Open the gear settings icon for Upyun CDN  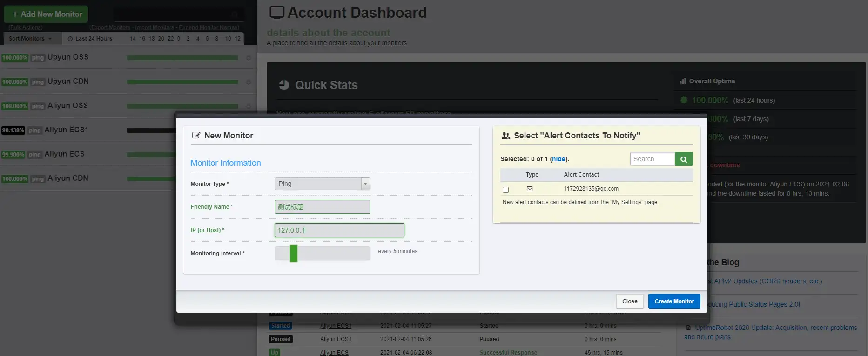click(x=249, y=82)
